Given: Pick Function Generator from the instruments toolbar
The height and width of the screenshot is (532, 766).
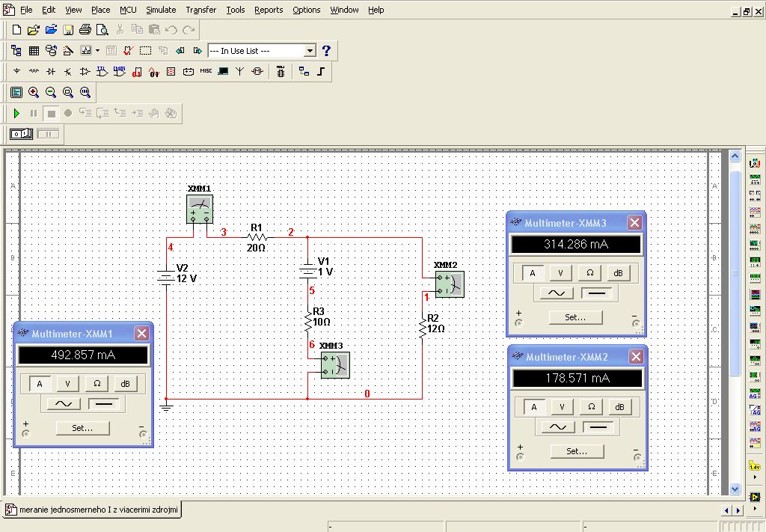Looking at the screenshot, I should (x=755, y=179).
